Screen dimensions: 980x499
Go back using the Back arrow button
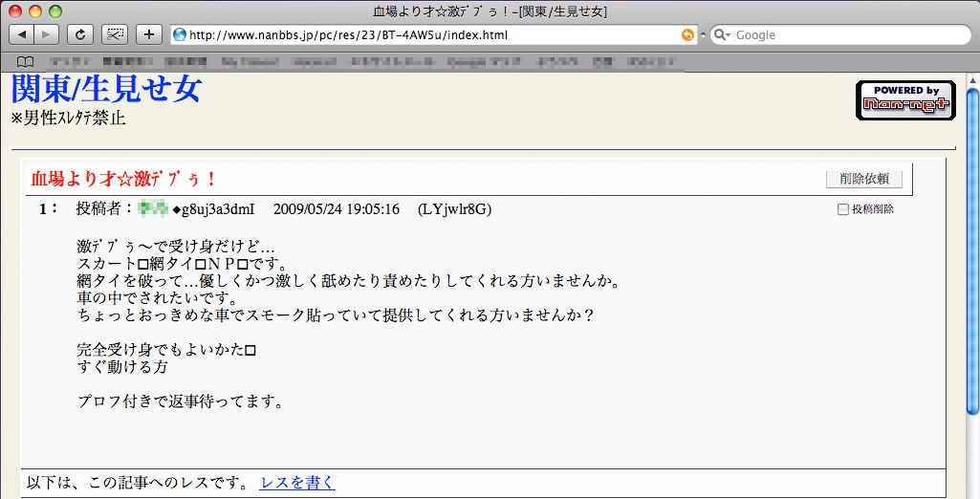(x=21, y=34)
